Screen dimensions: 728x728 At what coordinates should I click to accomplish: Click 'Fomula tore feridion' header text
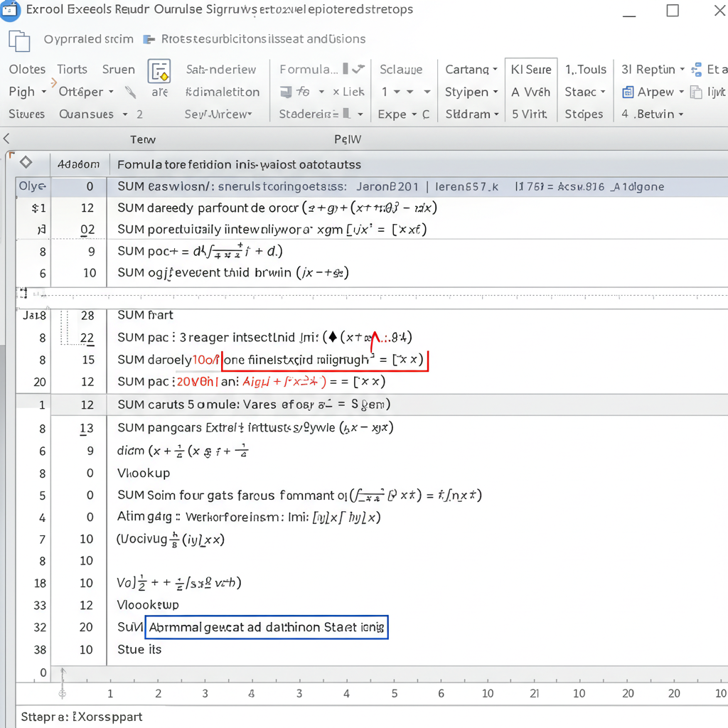[x=239, y=164]
